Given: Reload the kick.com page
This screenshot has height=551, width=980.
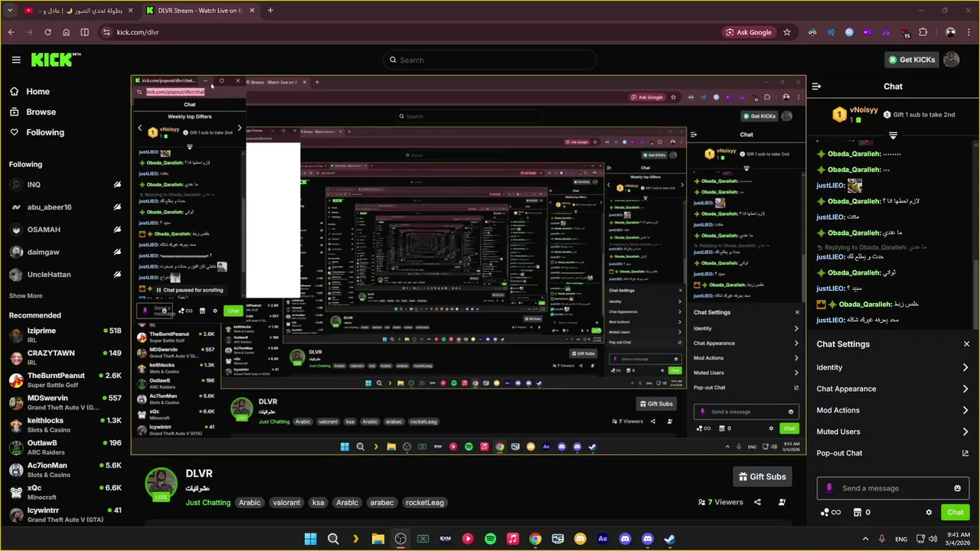Looking at the screenshot, I should click(47, 32).
